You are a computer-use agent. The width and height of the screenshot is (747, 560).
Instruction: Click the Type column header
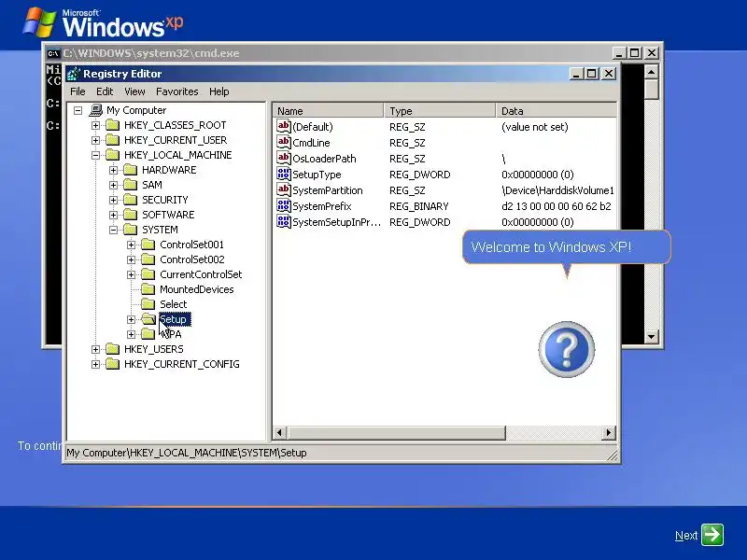coord(440,110)
